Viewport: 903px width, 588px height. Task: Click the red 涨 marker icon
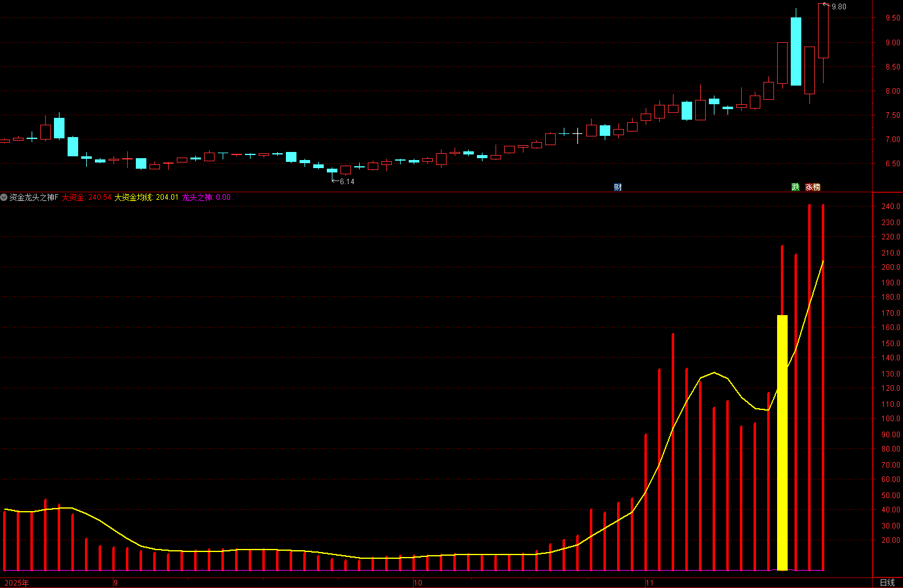tap(809, 187)
